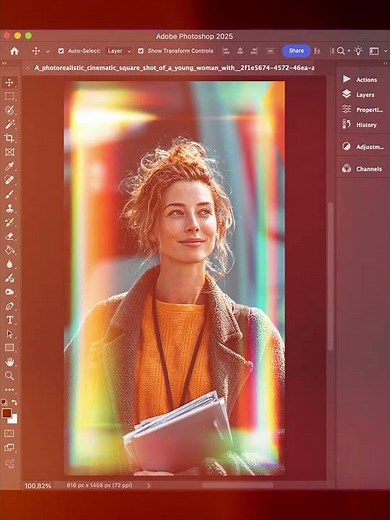Align horizontal centers button
The image size is (390, 520).
[x=240, y=51]
